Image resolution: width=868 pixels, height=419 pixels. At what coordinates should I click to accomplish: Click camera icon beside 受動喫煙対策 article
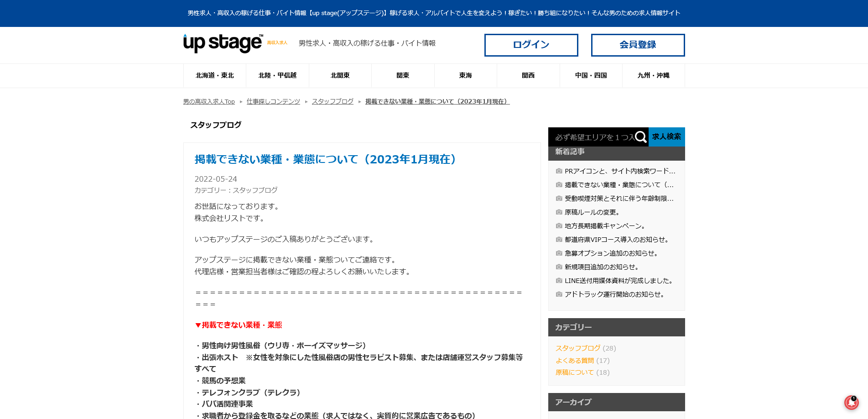[x=559, y=199]
